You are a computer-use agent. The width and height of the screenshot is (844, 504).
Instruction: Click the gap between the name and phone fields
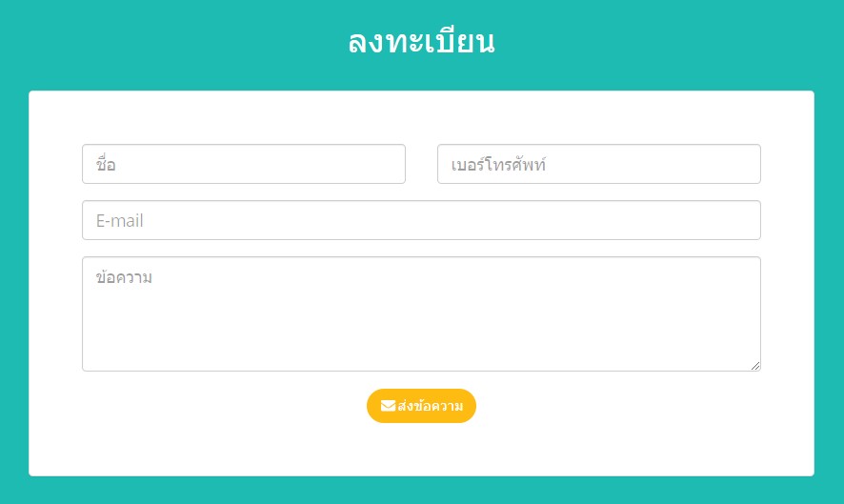click(x=421, y=164)
